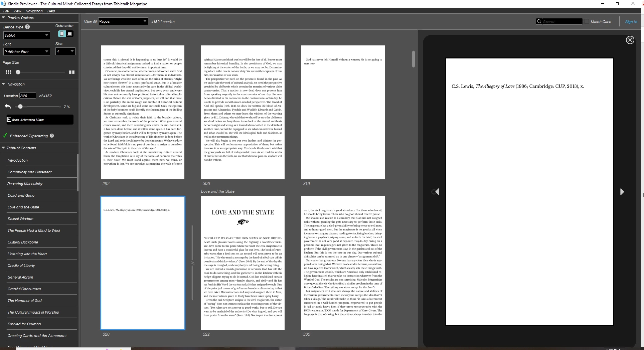Open Enhanced Typesetting help icon
The height and width of the screenshot is (350, 644).
(x=52, y=136)
